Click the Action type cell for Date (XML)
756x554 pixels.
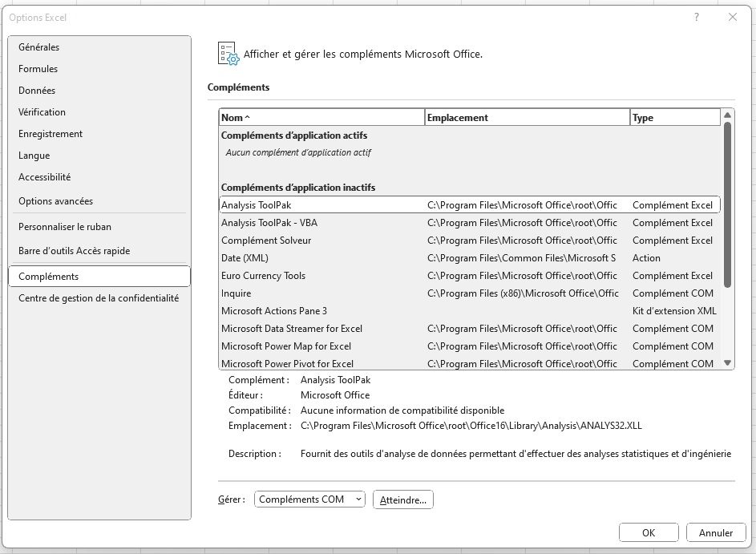[646, 258]
